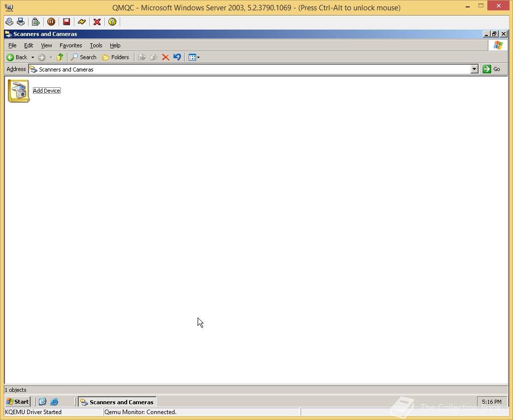The image size is (513, 420).
Task: Click the floppy drive icon in QMQC toolbar
Action: tap(21, 22)
